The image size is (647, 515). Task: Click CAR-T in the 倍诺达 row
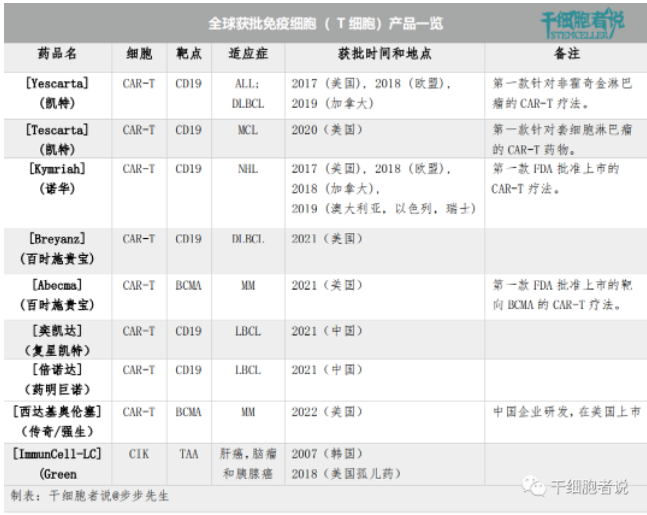139,371
